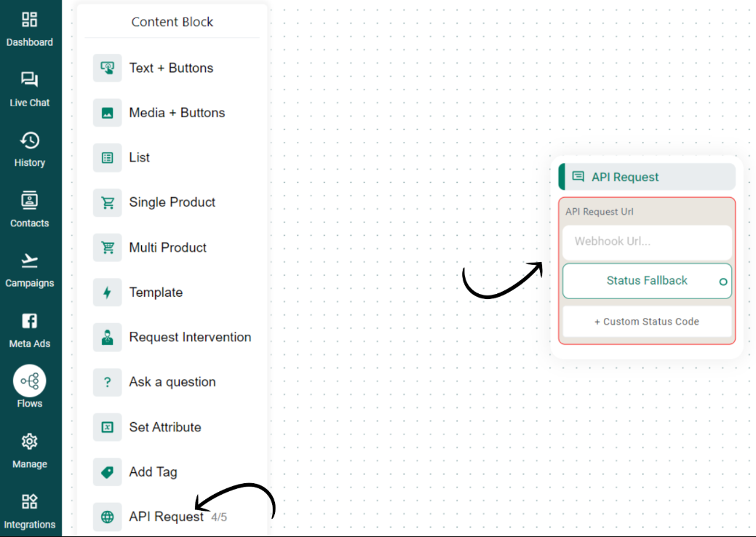This screenshot has height=537, width=756.
Task: Open the Contacts icon in sidebar
Action: pos(29,200)
